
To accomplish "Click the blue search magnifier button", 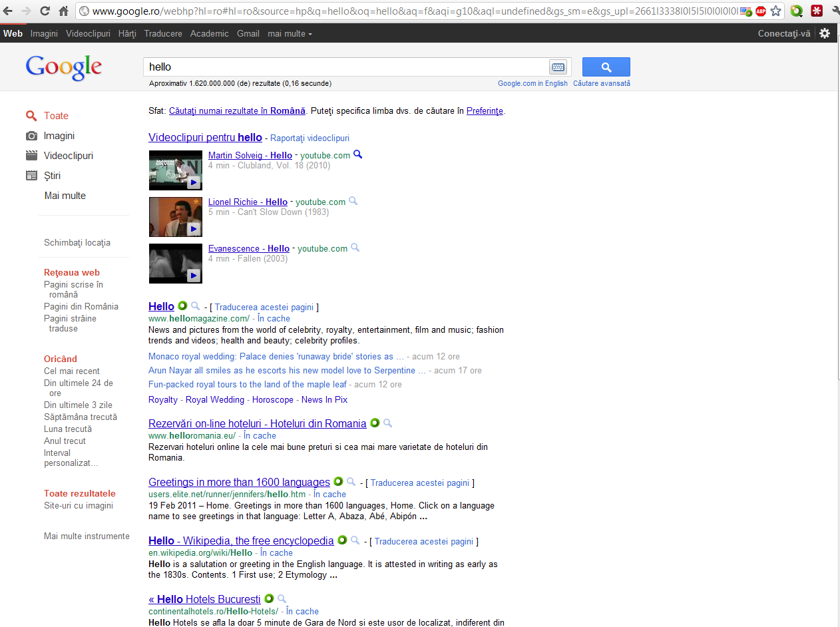I will coord(606,67).
